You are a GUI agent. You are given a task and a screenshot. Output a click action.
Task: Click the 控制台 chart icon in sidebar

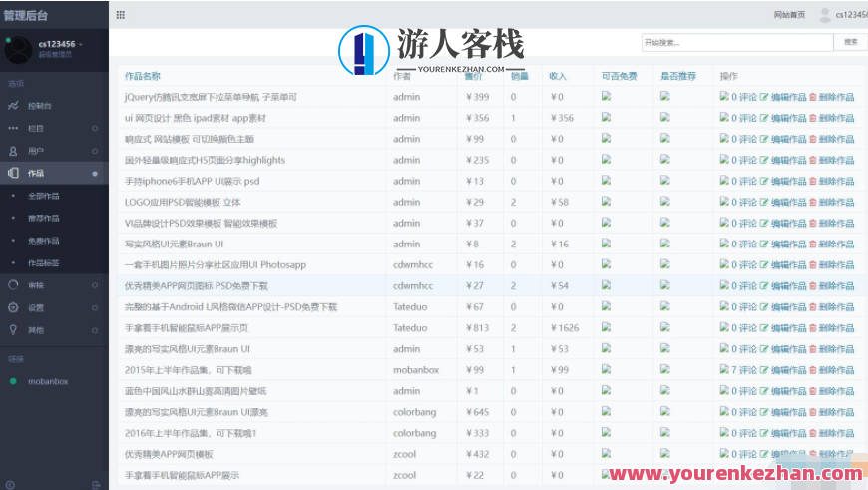coord(13,105)
